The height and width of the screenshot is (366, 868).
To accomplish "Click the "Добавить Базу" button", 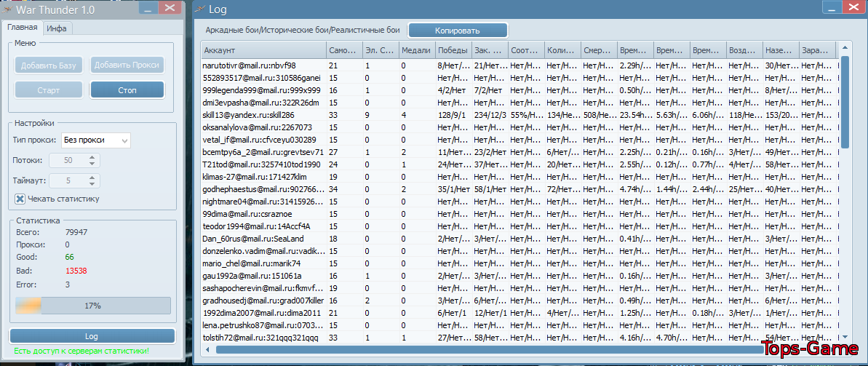I will pyautogui.click(x=49, y=65).
